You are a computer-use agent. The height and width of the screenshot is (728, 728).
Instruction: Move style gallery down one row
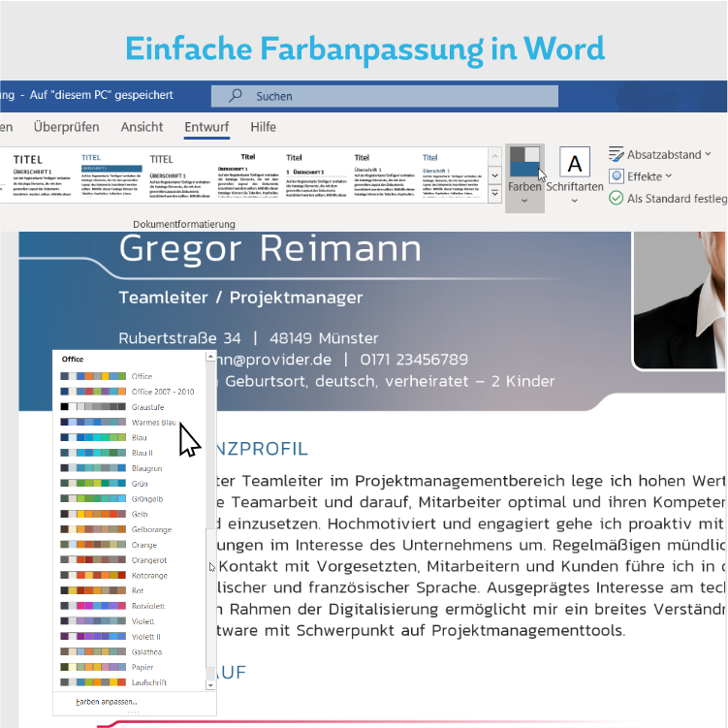[x=495, y=175]
